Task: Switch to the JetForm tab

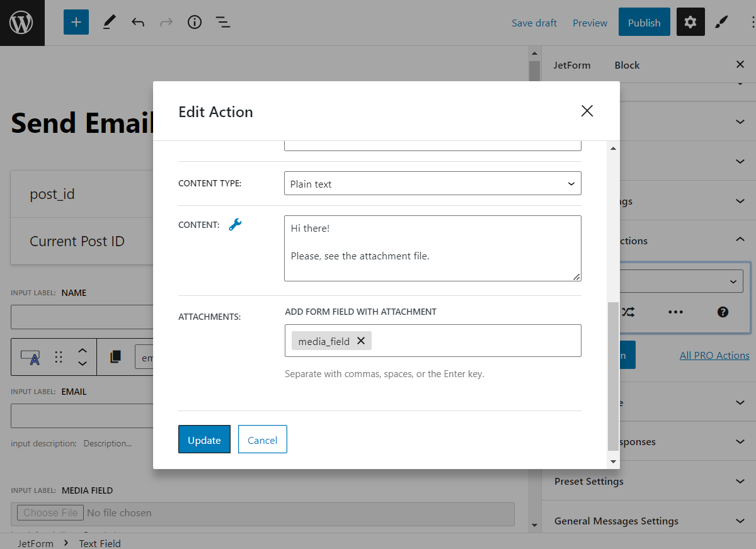Action: coord(572,65)
